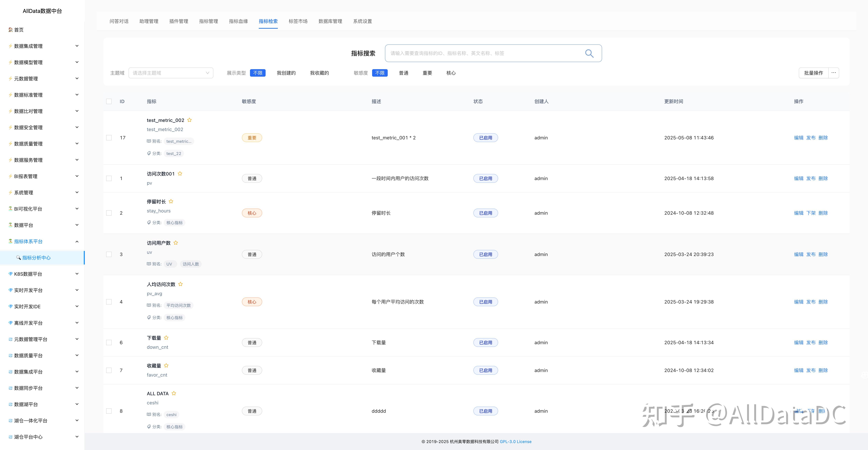Focus the 指标搜索 input field
Screen dimensions: 868x450
click(485, 53)
